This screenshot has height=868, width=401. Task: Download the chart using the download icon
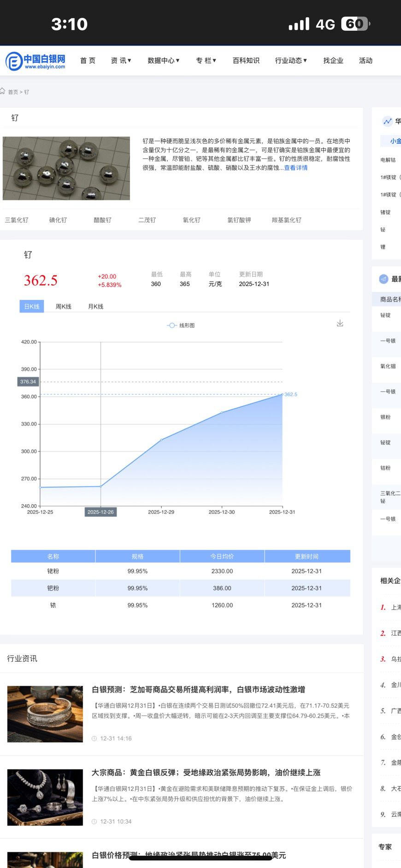[x=340, y=323]
